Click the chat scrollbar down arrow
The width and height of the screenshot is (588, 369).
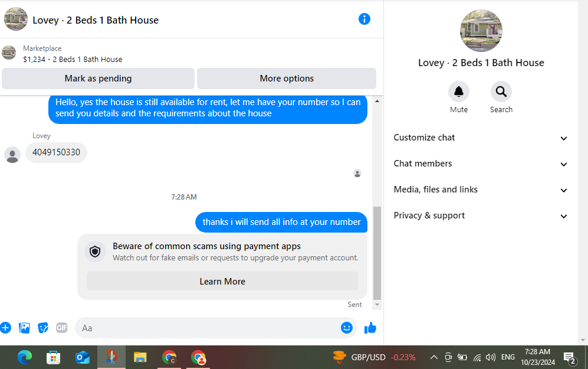(x=377, y=305)
